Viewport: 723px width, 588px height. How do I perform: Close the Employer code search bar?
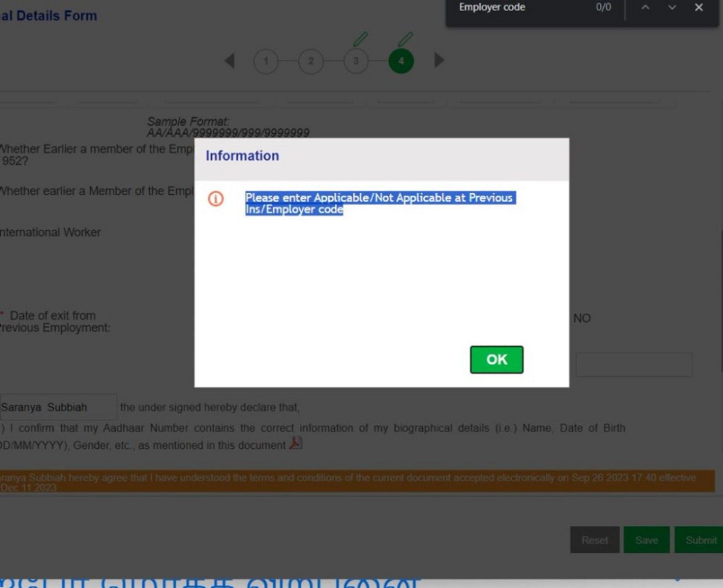click(x=698, y=8)
